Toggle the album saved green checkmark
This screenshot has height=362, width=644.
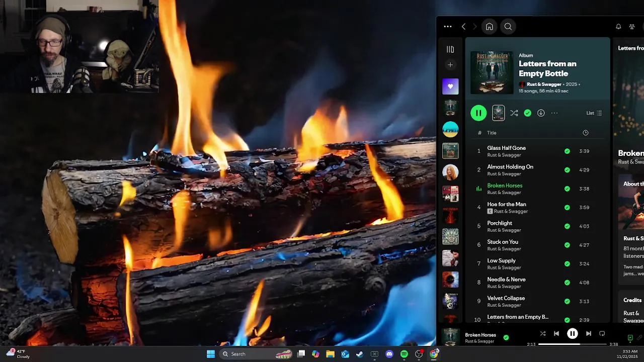(x=527, y=113)
